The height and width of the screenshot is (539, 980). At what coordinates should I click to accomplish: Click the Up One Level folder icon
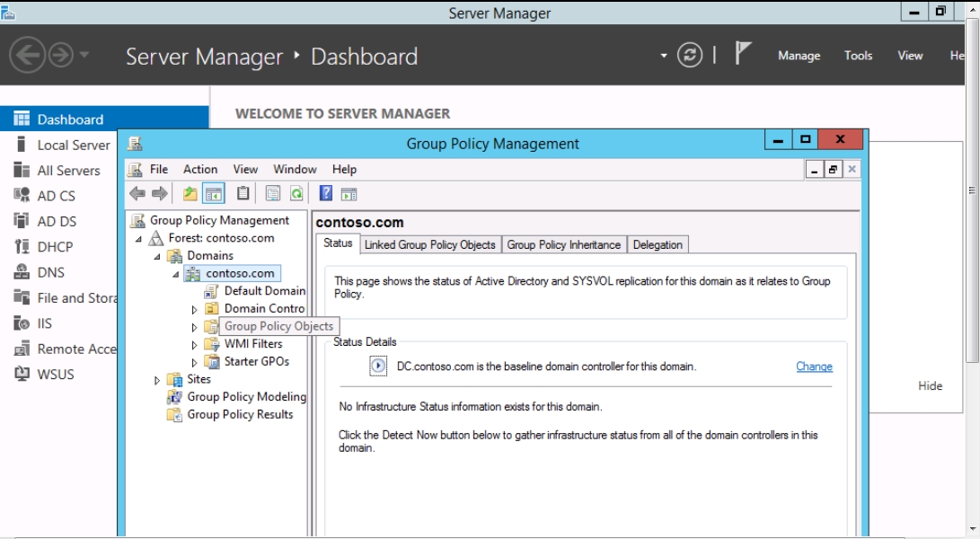point(190,193)
